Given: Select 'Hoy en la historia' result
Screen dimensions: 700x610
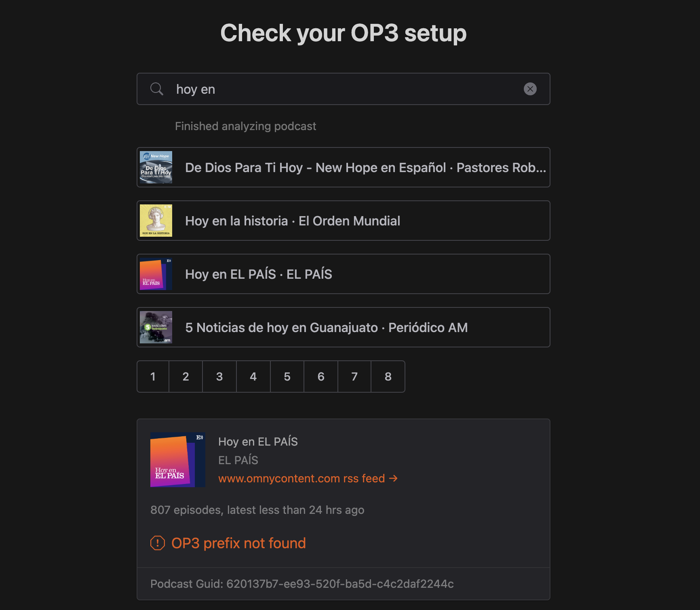Looking at the screenshot, I should point(344,221).
